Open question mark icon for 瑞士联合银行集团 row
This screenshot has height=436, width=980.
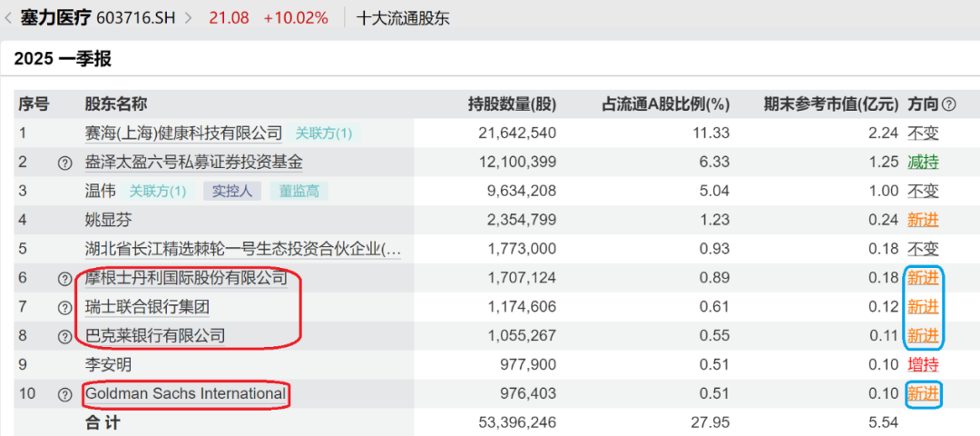tap(65, 308)
